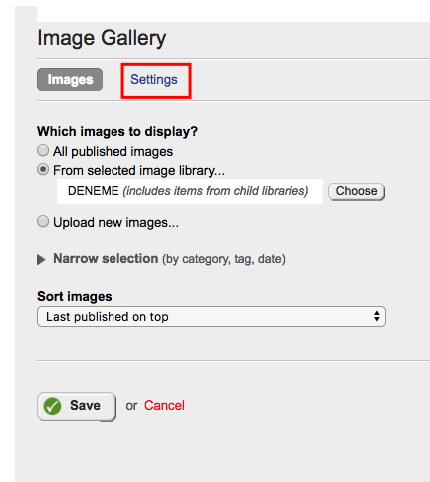Screen dimensions: 430x482
Task: Switch to the Images tab
Action: (x=70, y=80)
